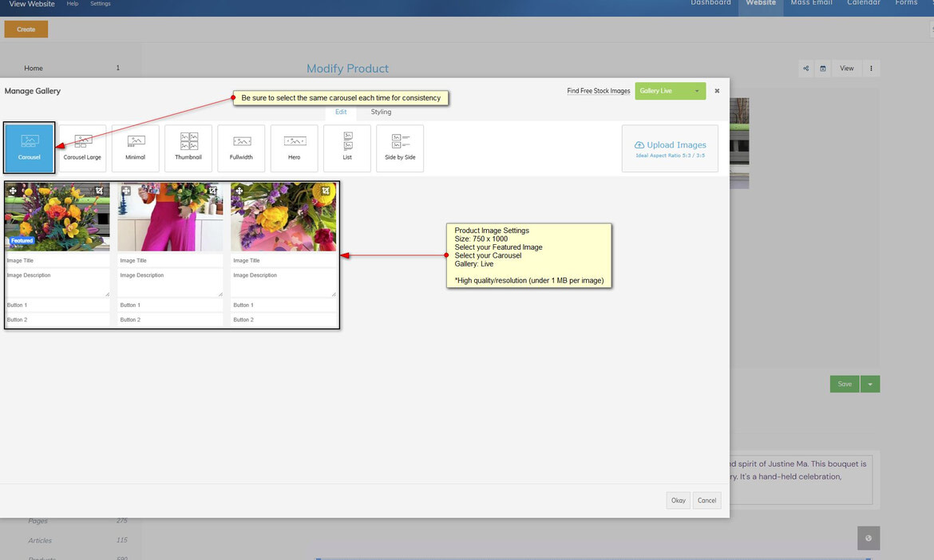This screenshot has height=560, width=934.
Task: Pick the Minimal gallery layout
Action: click(x=136, y=148)
